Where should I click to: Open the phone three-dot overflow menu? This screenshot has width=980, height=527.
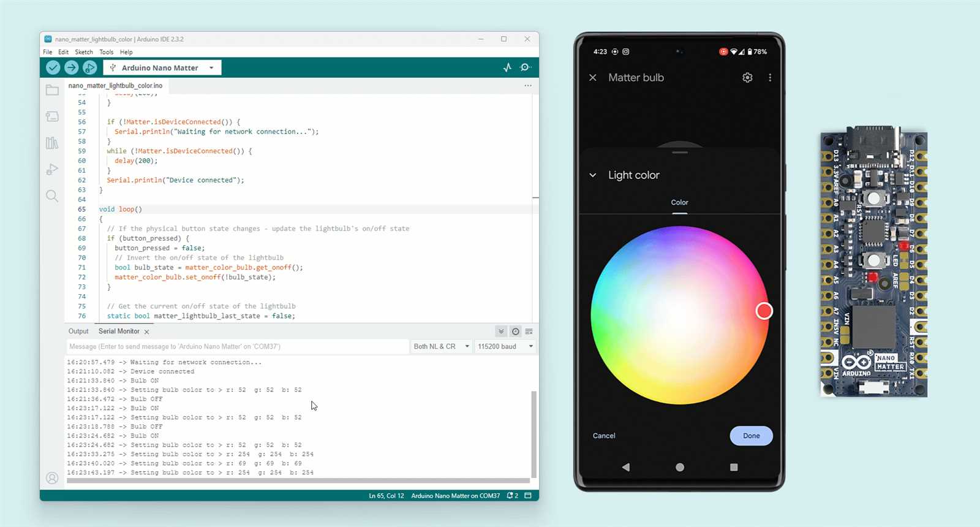pos(770,78)
